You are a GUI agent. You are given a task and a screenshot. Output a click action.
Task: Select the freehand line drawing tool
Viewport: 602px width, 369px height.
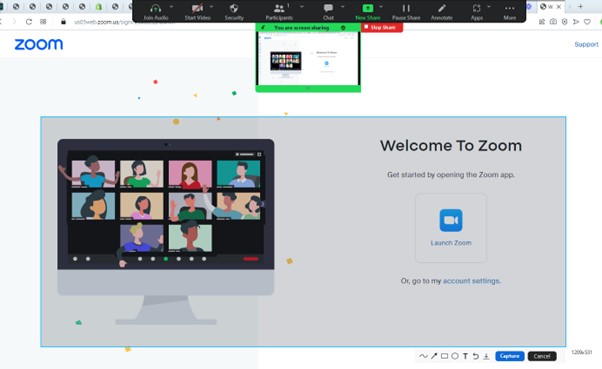tap(423, 356)
